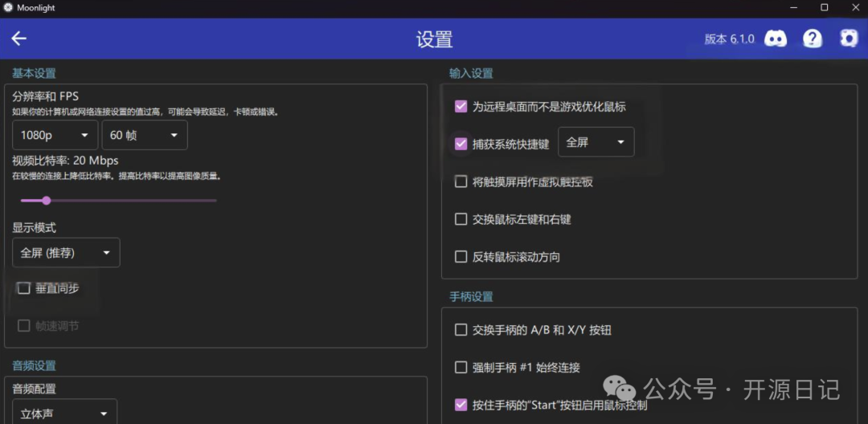This screenshot has width=868, height=424.
Task: Click the 版本 6.1.0 version label
Action: (729, 39)
